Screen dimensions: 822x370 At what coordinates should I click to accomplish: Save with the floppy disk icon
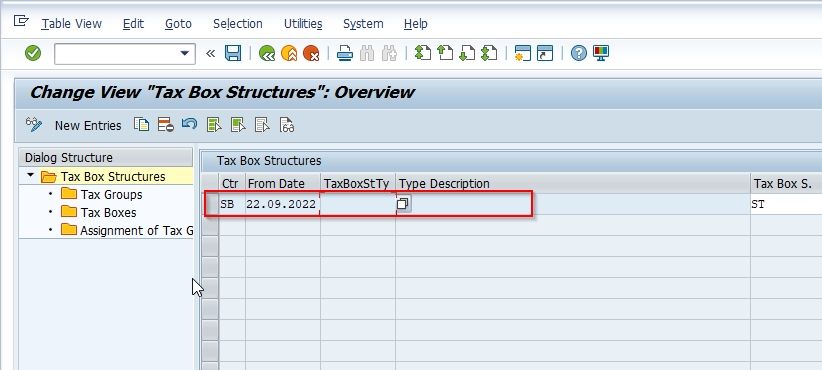click(x=233, y=53)
